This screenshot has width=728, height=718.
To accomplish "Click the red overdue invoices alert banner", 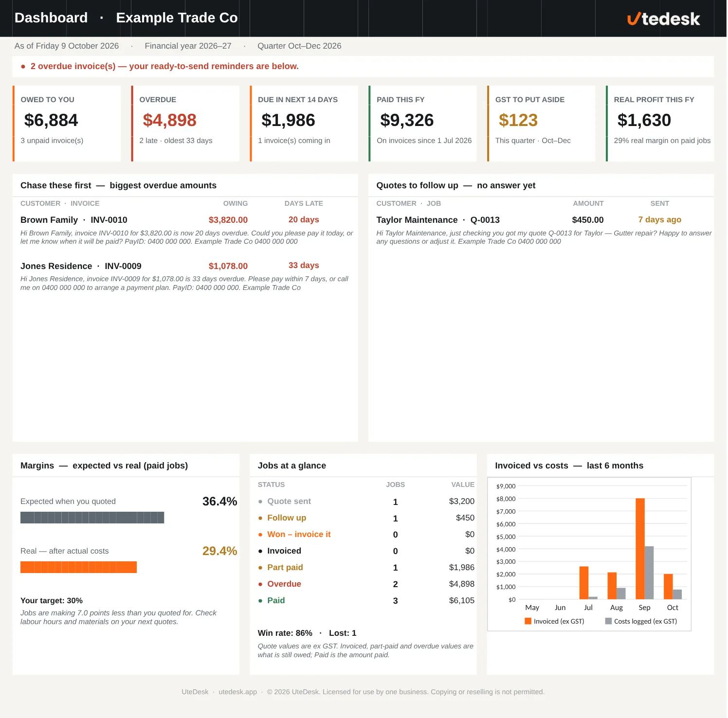I will pyautogui.click(x=363, y=67).
